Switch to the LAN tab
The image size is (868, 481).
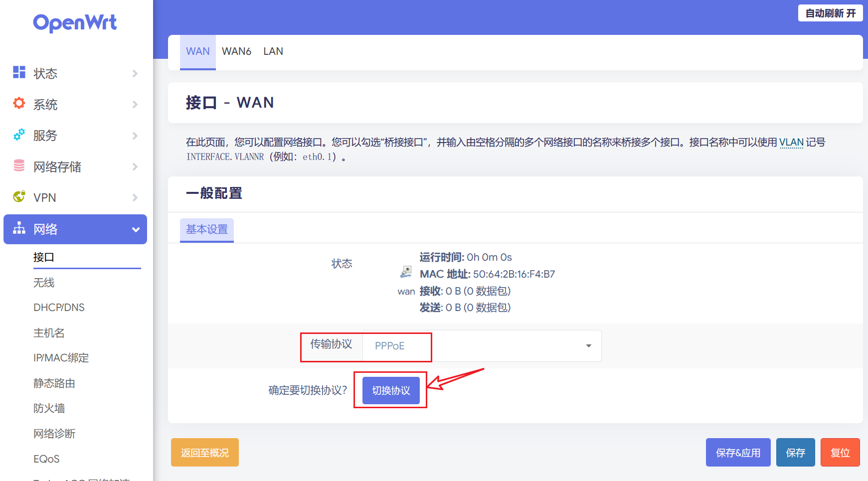point(273,51)
